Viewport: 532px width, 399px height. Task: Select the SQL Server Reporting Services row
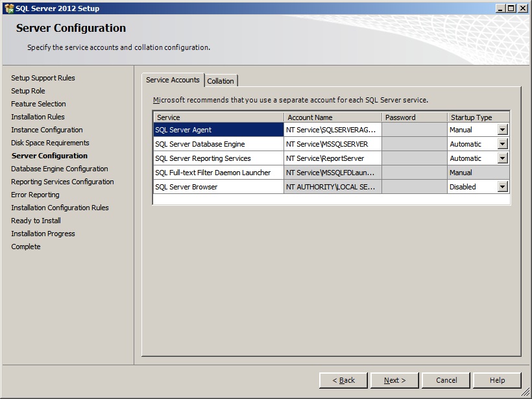pyautogui.click(x=218, y=158)
